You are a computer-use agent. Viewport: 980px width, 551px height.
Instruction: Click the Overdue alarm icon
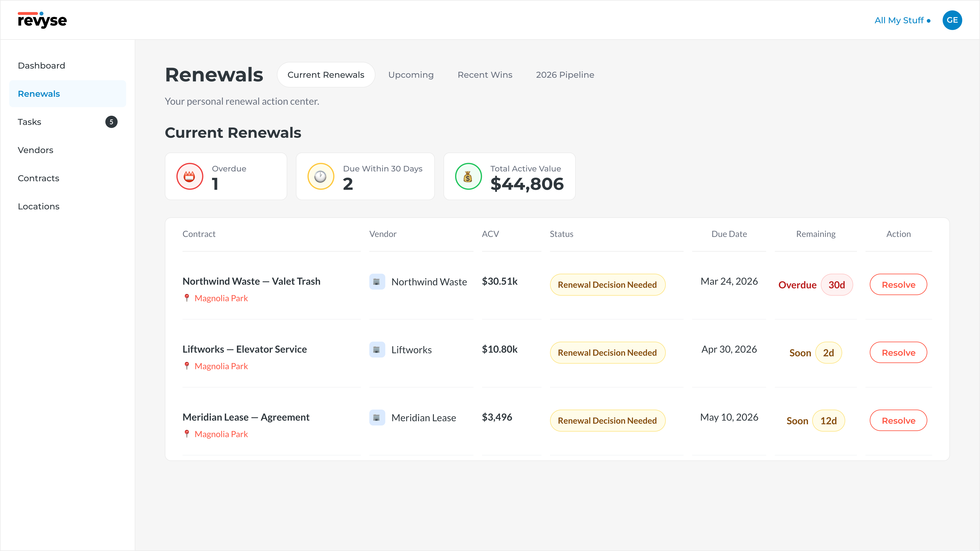click(x=189, y=176)
